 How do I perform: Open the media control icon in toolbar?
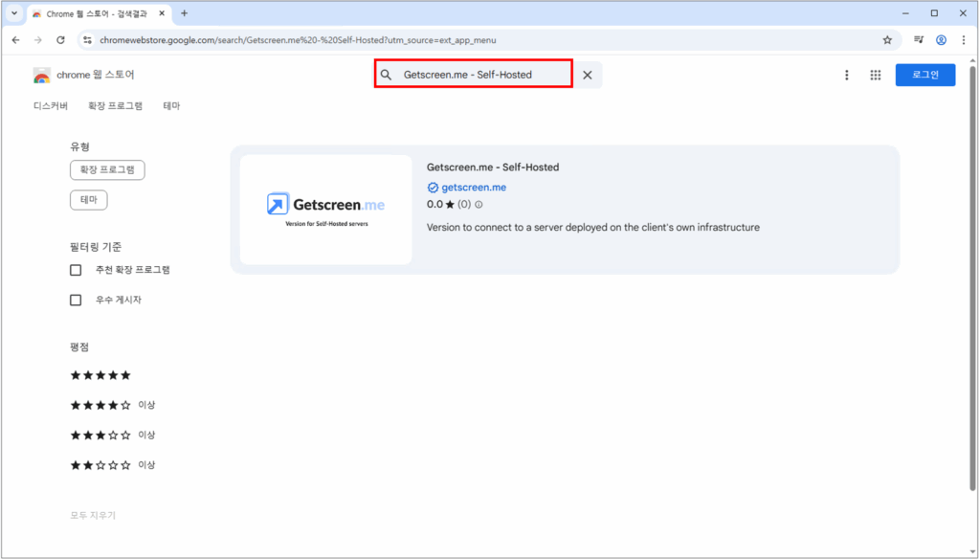pos(918,40)
